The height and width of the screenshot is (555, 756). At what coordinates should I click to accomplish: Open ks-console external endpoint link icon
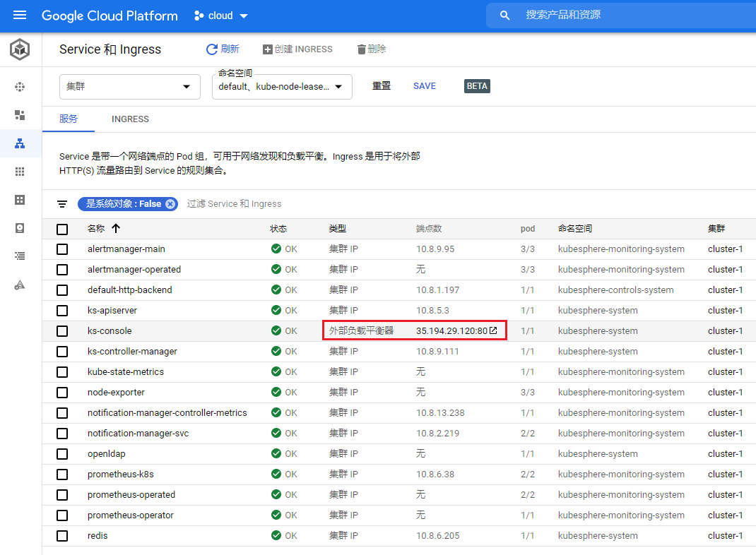pyautogui.click(x=493, y=330)
